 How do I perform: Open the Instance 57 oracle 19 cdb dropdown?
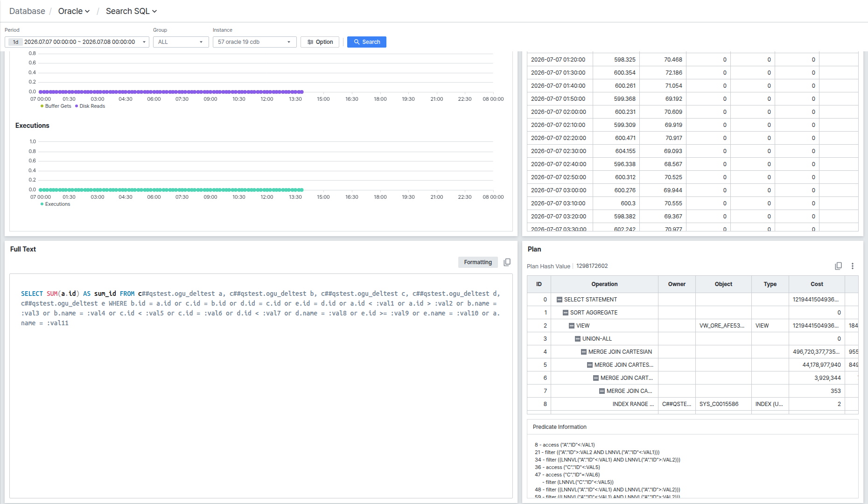(254, 42)
